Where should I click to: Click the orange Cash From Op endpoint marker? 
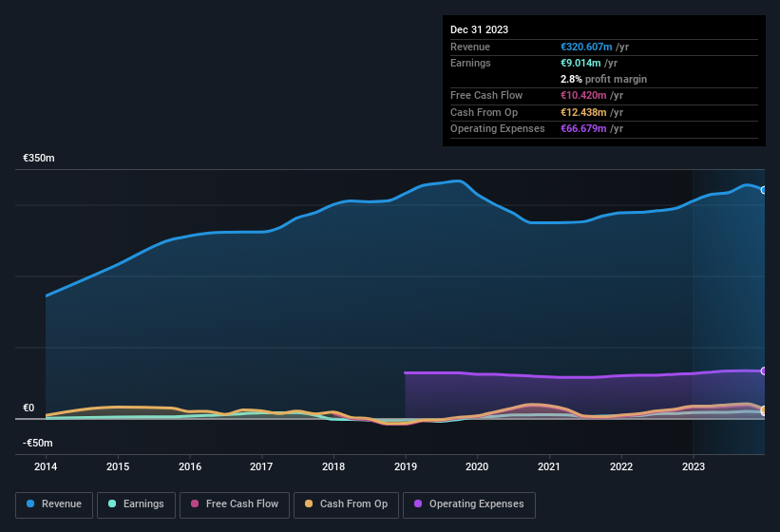click(763, 410)
